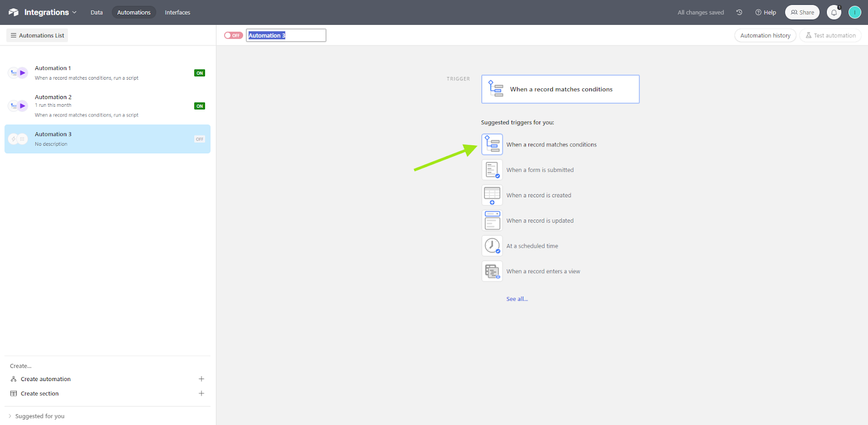
Task: Choose 'When a record matches conditions' suggested trigger icon
Action: pyautogui.click(x=492, y=144)
